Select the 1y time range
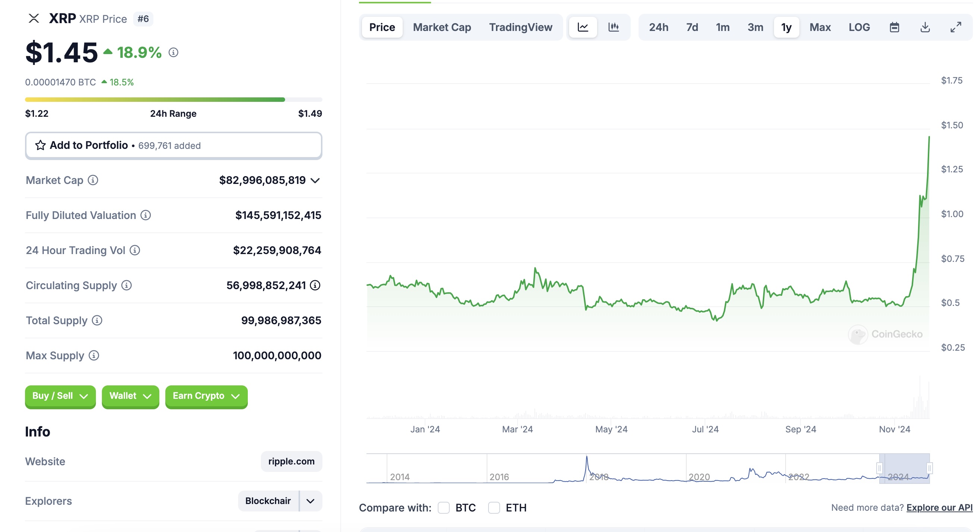The image size is (980, 532). pos(786,27)
